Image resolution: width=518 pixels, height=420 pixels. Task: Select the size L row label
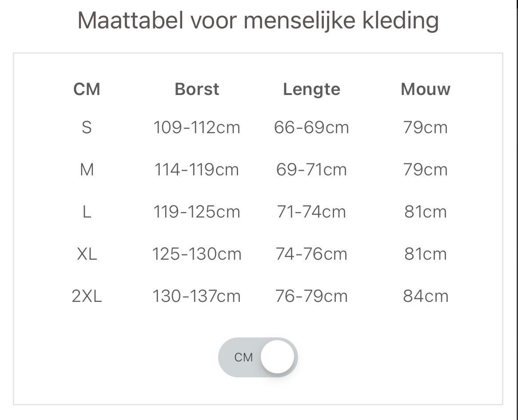pyautogui.click(x=87, y=212)
